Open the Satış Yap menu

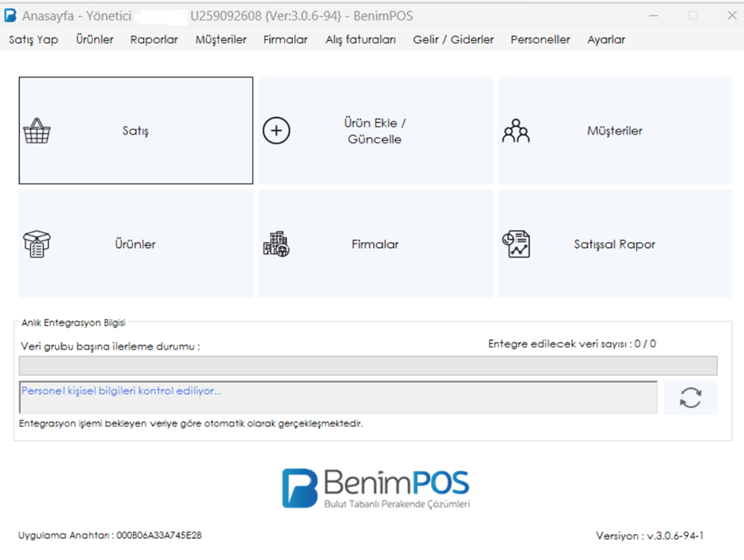(x=34, y=39)
